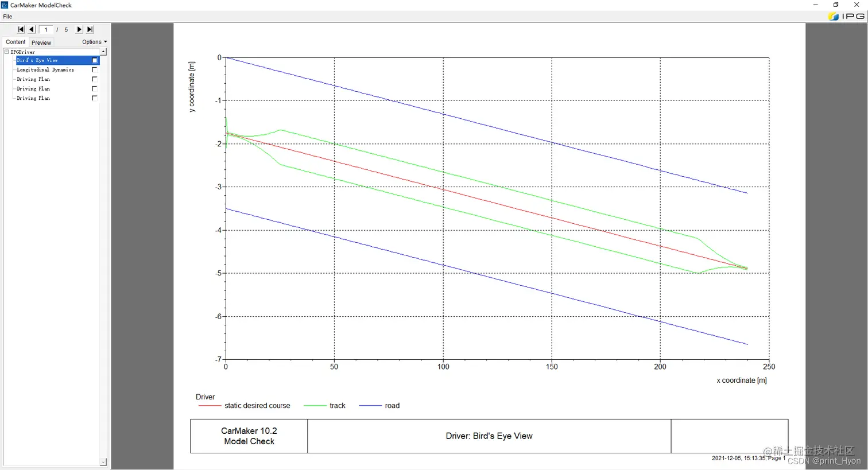The height and width of the screenshot is (470, 868).
Task: Select Bird's Eye View in tree
Action: [37, 60]
